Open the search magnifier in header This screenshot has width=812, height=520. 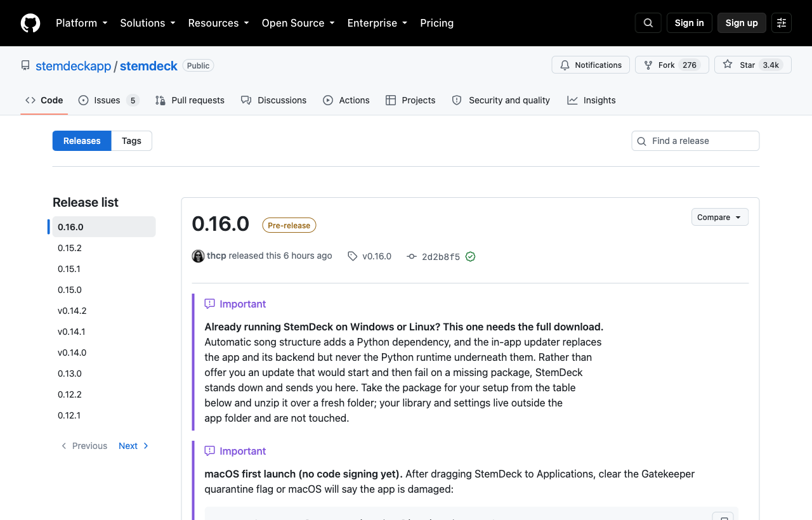coord(648,23)
